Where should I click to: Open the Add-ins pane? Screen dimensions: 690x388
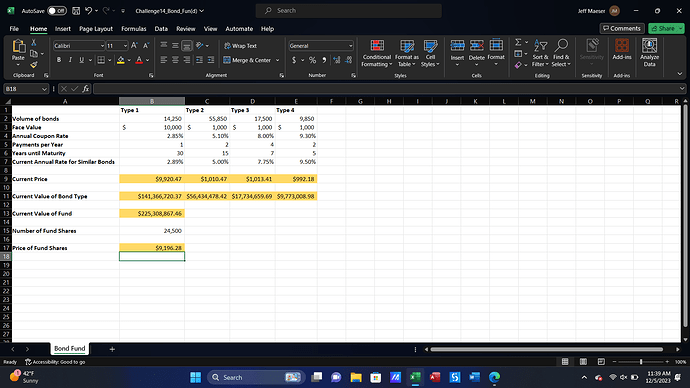[622, 49]
